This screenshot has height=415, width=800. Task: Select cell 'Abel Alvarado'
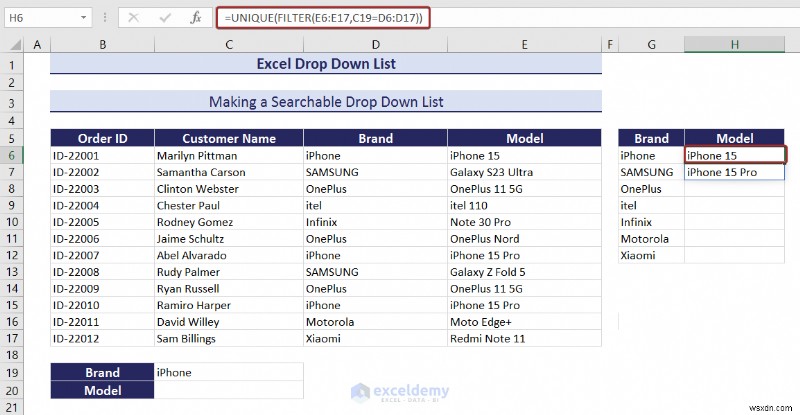[x=229, y=255]
